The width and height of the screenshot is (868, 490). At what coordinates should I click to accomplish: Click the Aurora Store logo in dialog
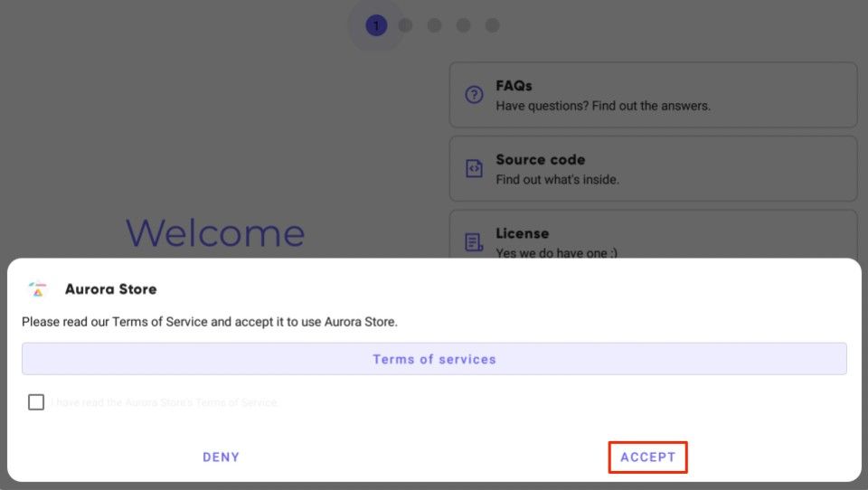click(x=38, y=289)
